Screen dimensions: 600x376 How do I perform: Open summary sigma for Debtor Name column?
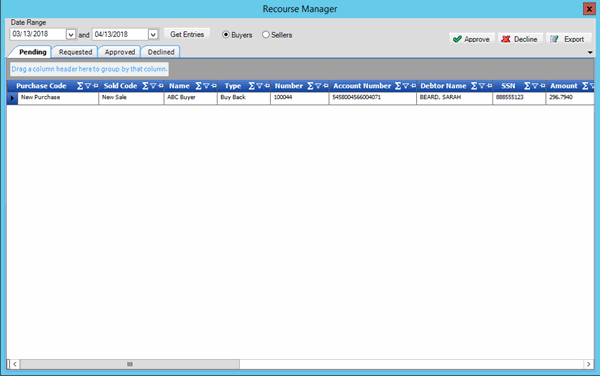474,86
